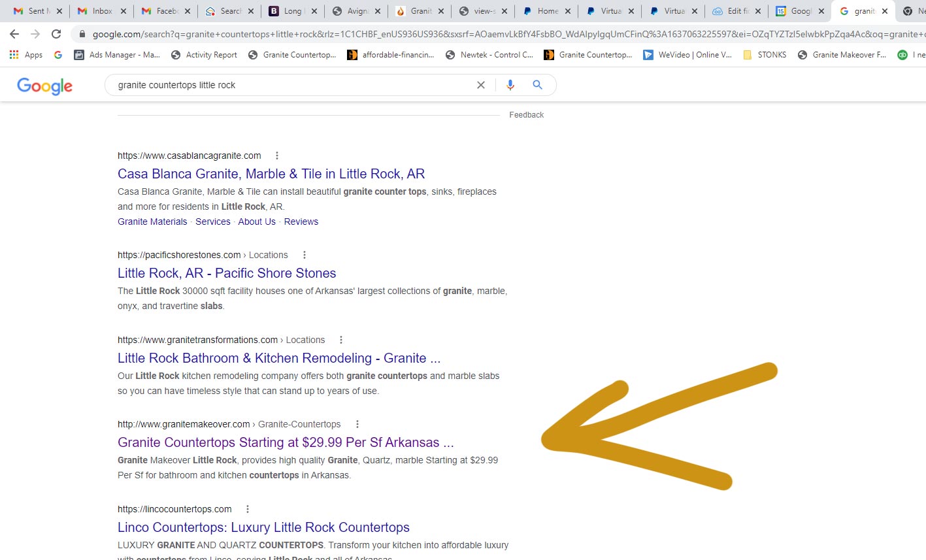
Task: Open options for the granitetransformations.com result
Action: (x=340, y=340)
